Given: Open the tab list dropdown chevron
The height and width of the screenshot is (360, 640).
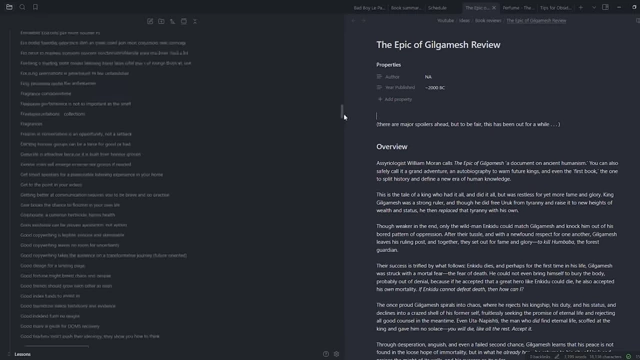Looking at the screenshot, I should point(594,7).
